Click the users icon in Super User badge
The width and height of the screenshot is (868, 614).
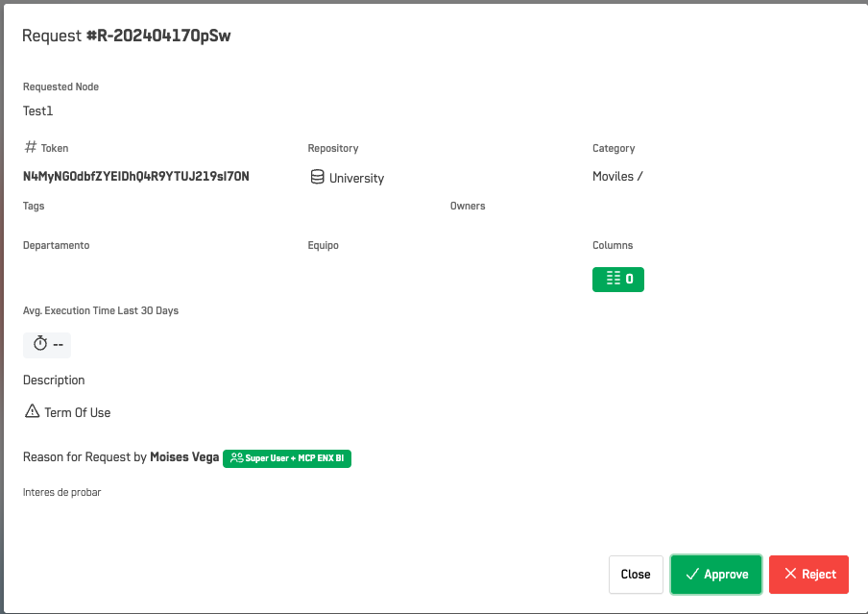pyautogui.click(x=236, y=457)
